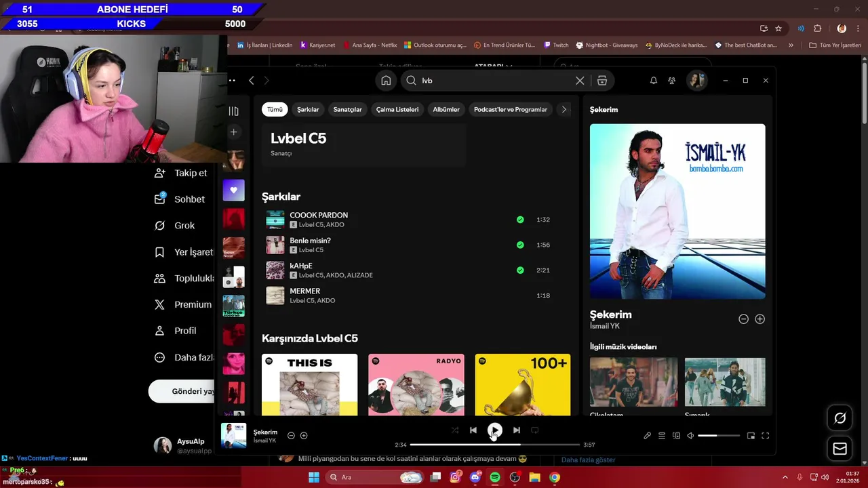Play the song MERMER
This screenshot has height=488, width=868.
pos(275,296)
